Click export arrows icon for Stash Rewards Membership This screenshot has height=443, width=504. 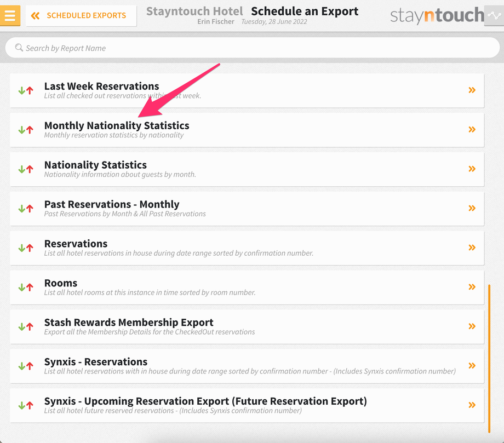tap(26, 327)
